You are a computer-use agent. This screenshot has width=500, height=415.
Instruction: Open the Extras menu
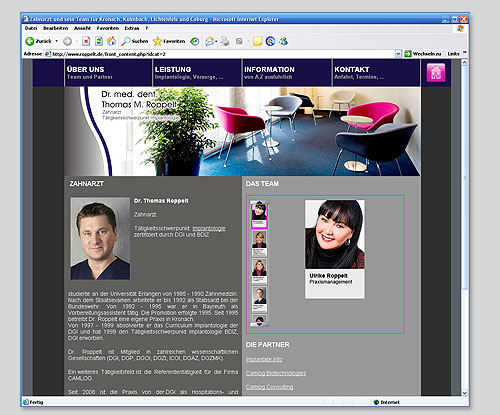pyautogui.click(x=132, y=28)
